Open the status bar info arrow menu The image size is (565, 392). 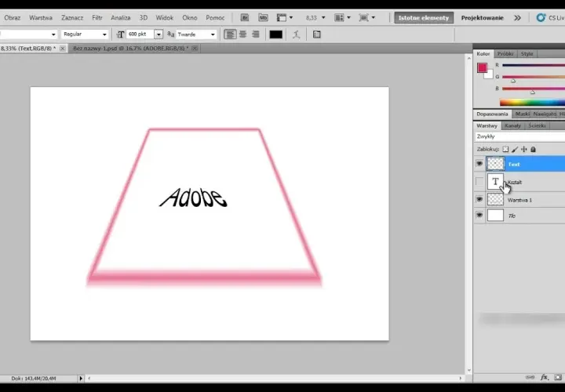pyautogui.click(x=81, y=379)
